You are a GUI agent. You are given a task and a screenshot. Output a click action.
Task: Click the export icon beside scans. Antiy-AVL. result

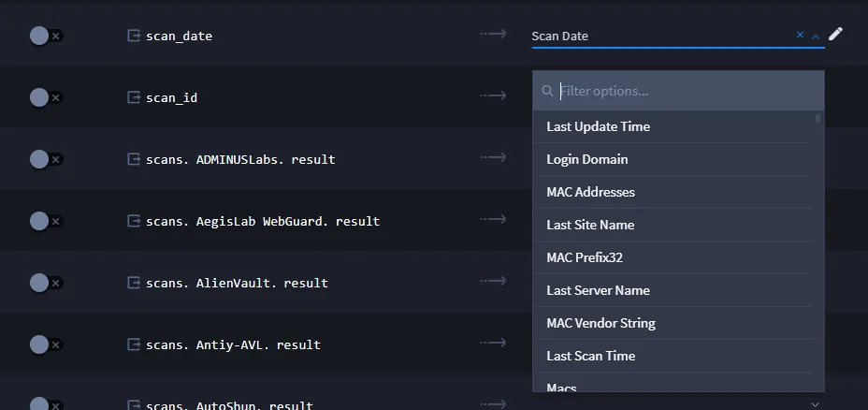pyautogui.click(x=134, y=344)
